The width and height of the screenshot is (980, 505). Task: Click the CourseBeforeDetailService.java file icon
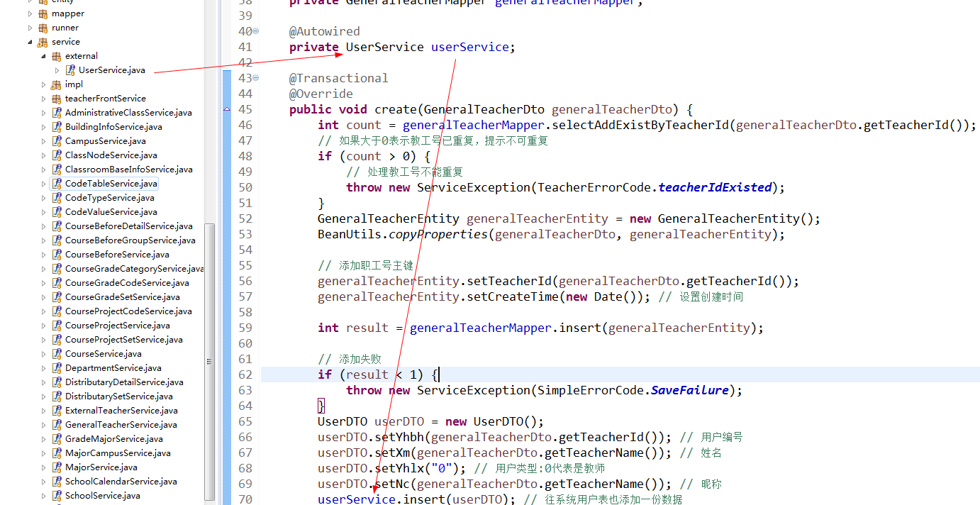57,226
